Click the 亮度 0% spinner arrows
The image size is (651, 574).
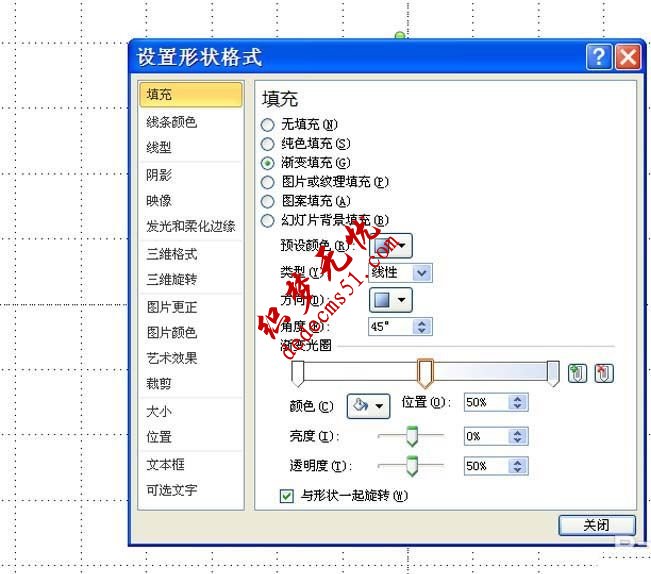point(517,436)
